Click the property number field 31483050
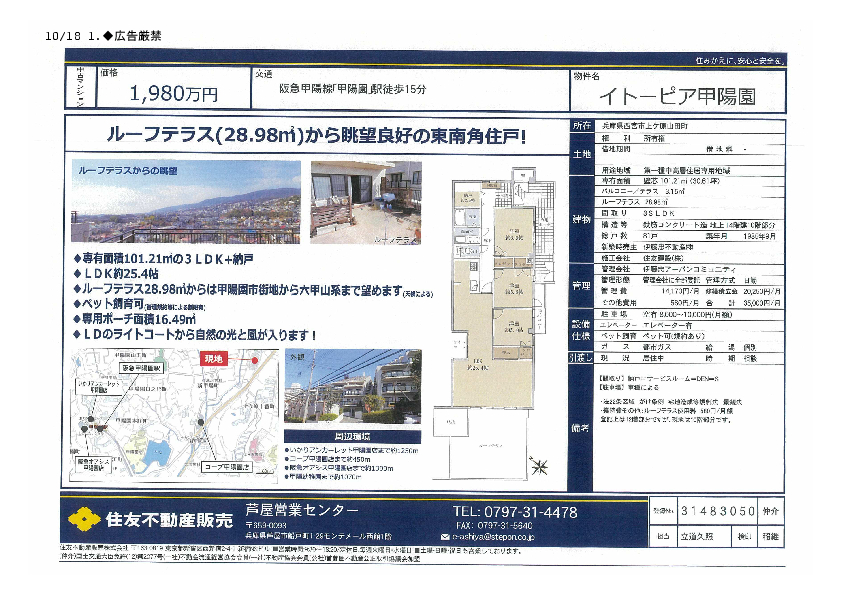This screenshot has width=842, height=595. point(717,511)
